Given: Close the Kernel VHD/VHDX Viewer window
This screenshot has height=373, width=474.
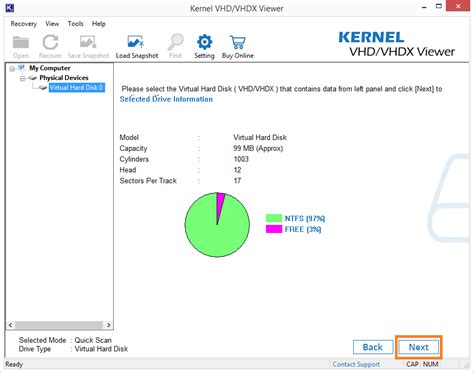Looking at the screenshot, I should tap(458, 6).
